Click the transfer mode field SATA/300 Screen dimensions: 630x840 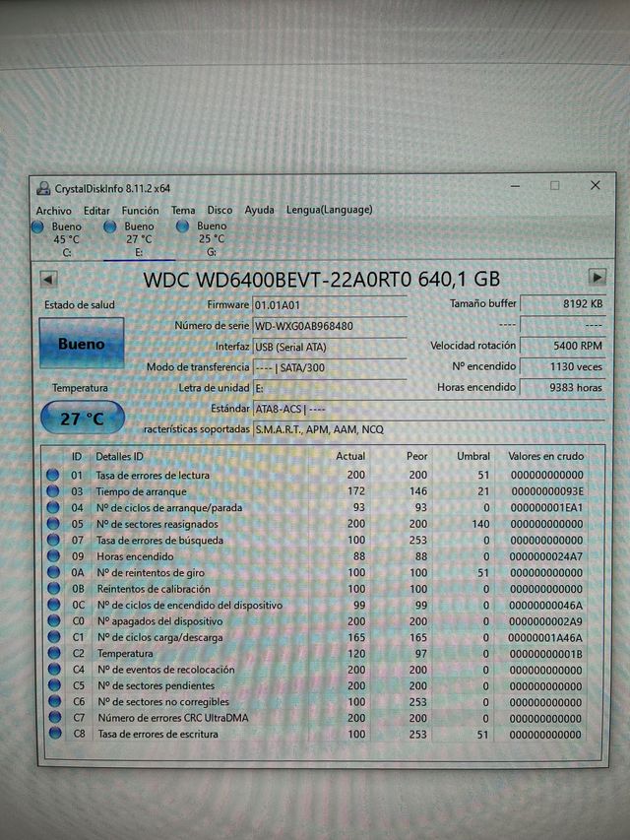(x=330, y=367)
